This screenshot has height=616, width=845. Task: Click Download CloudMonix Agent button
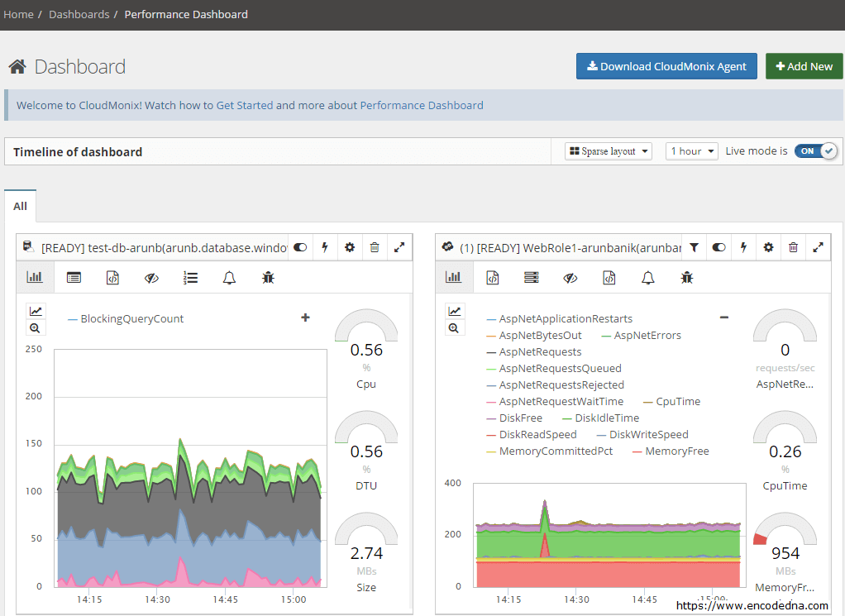666,66
